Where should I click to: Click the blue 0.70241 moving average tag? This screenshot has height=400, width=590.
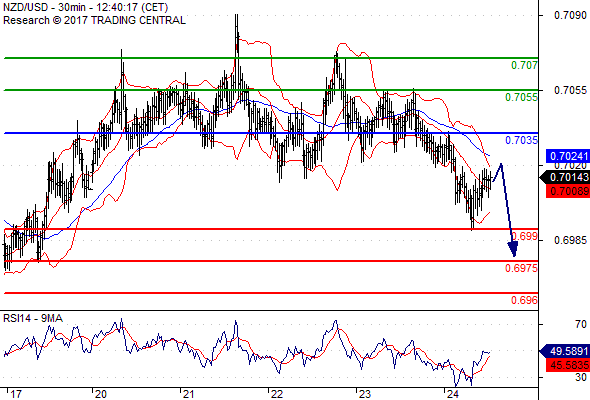(x=568, y=156)
